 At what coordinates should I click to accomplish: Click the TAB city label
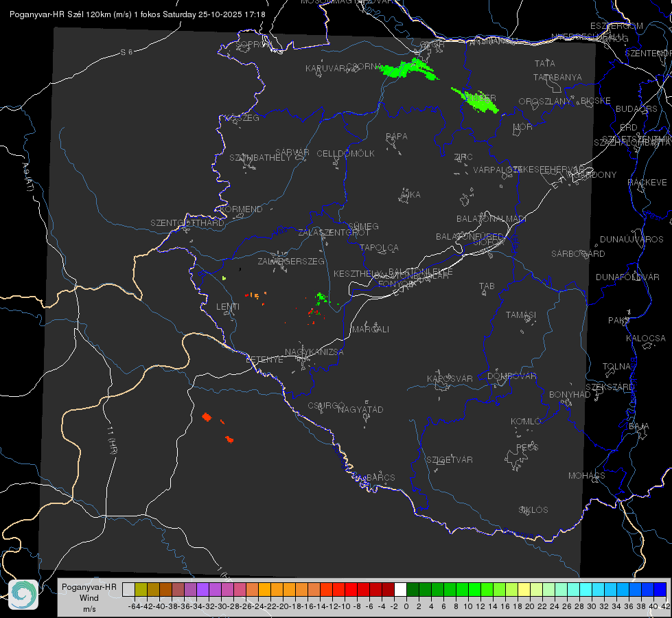tap(487, 286)
